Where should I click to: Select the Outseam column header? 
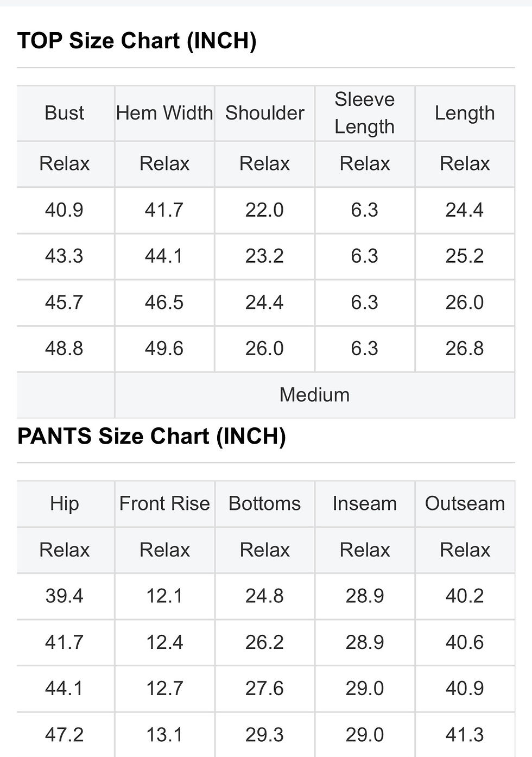click(x=465, y=503)
